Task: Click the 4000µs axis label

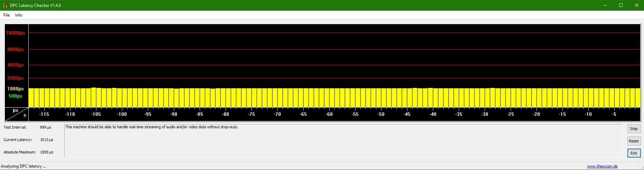Action: (x=16, y=65)
